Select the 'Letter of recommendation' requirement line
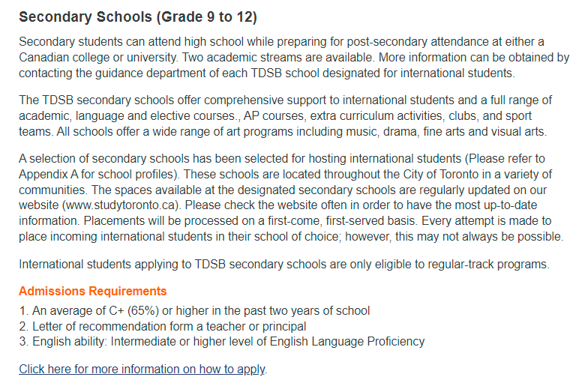 [x=162, y=327]
